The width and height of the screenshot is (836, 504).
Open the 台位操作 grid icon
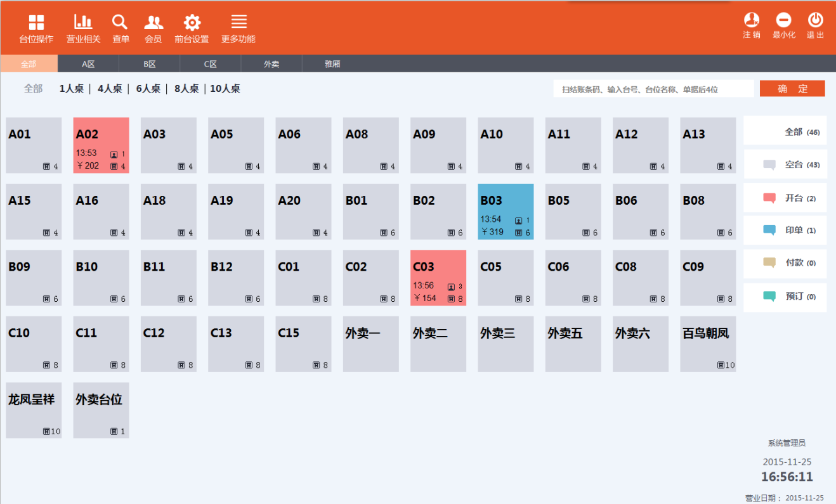(x=36, y=23)
